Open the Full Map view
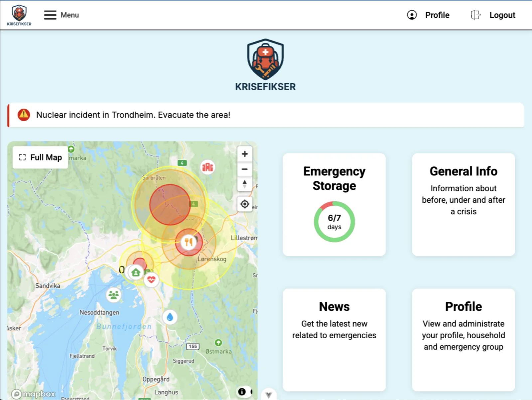The width and height of the screenshot is (532, 400). (x=41, y=157)
